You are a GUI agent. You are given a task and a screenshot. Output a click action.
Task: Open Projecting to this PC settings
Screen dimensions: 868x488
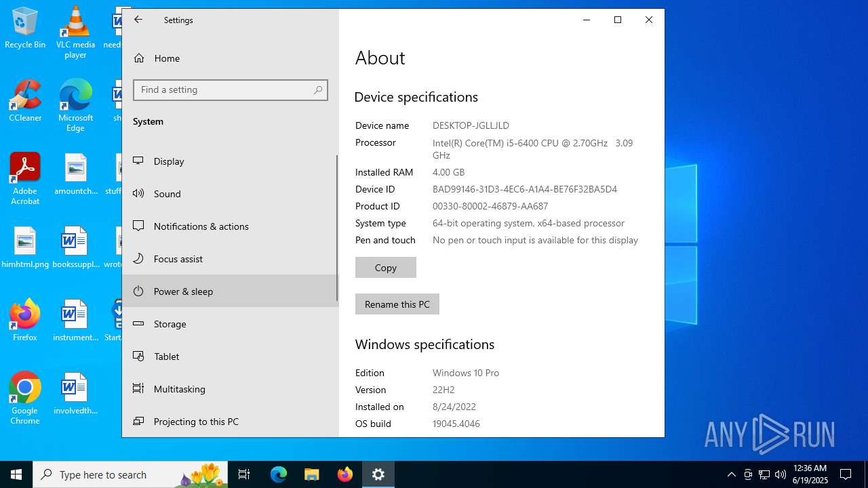click(229, 422)
